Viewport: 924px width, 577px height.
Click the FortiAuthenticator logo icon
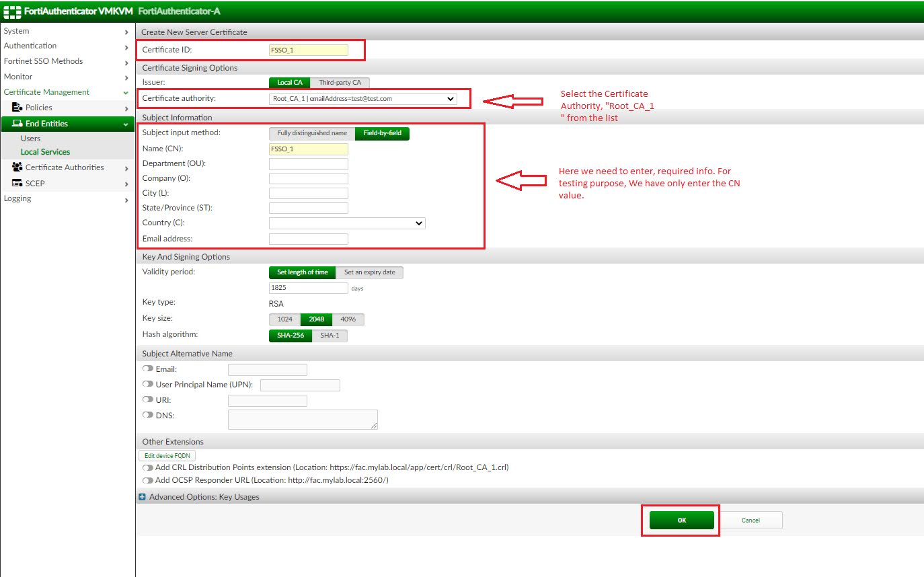12,11
